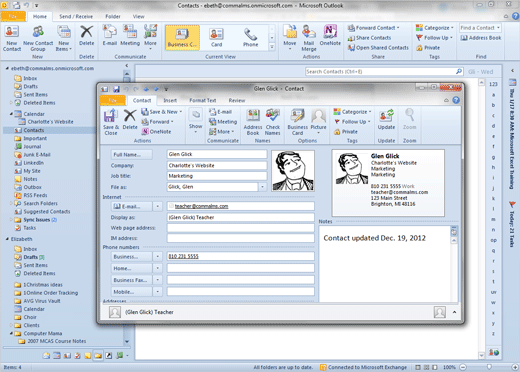Click the Search Contacts input field
This screenshot has height=372, width=520.
380,71
